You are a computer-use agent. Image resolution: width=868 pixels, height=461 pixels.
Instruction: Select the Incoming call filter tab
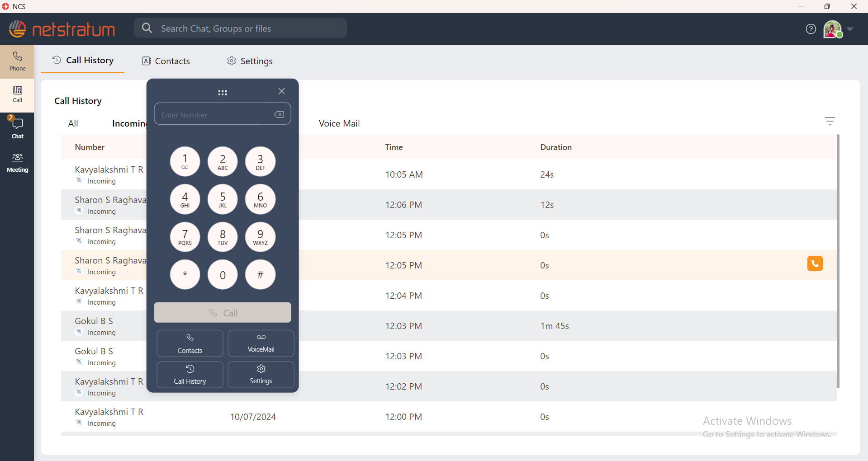[x=129, y=123]
